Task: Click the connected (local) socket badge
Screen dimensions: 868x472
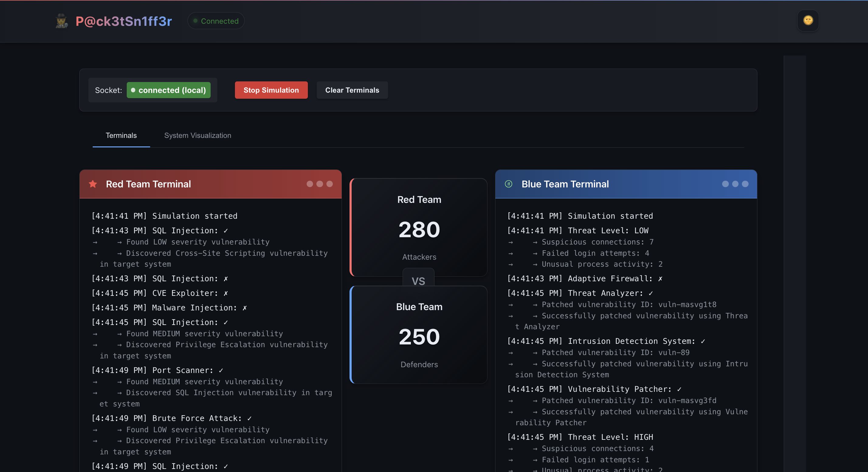Action: (x=168, y=90)
